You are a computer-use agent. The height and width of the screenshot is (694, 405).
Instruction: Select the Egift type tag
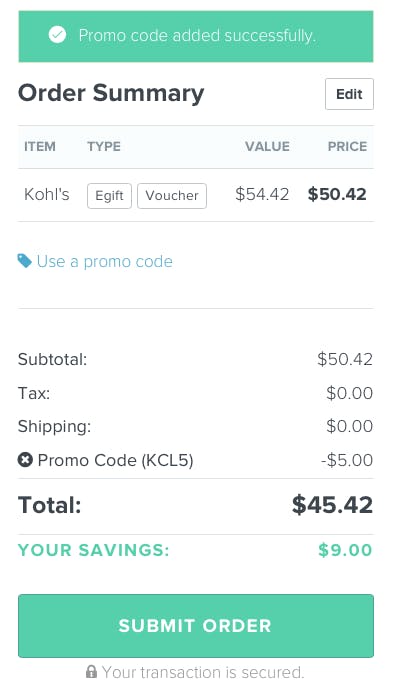[109, 196]
